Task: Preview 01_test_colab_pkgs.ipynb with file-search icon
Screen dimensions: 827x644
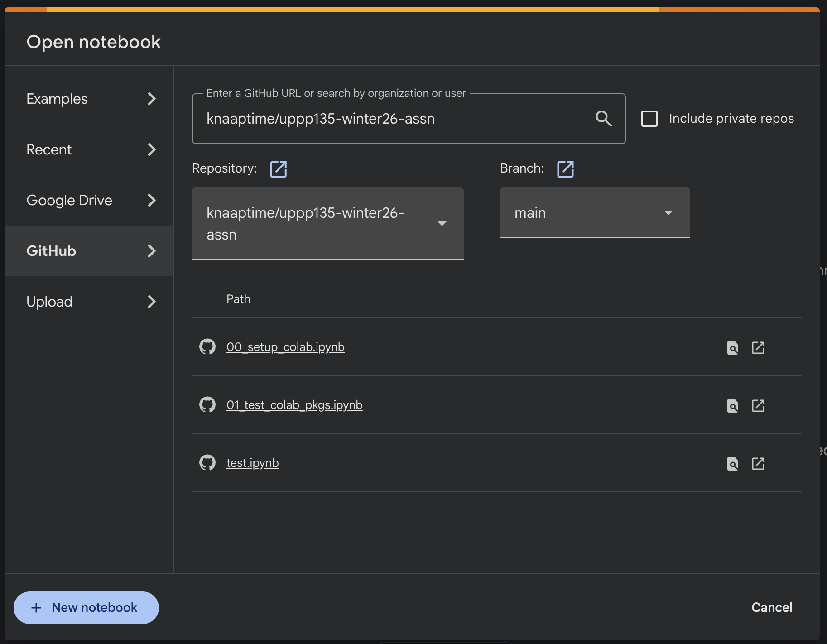Action: click(733, 406)
